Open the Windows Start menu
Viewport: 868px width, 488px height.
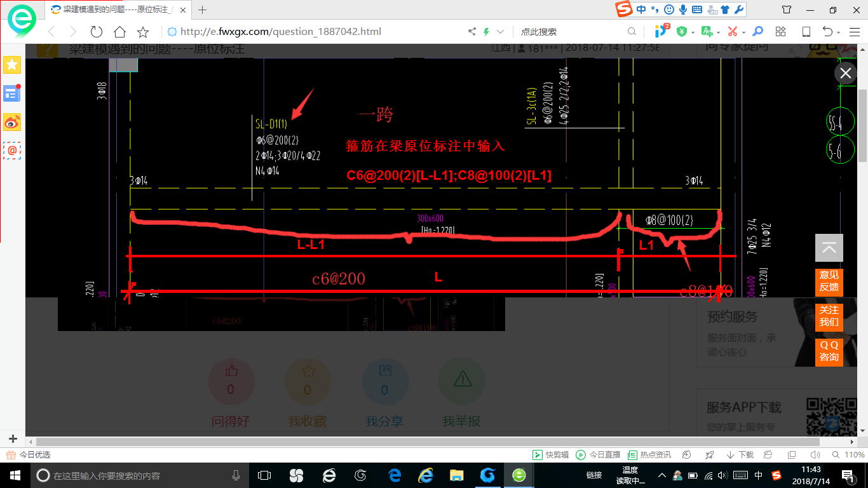(x=15, y=475)
